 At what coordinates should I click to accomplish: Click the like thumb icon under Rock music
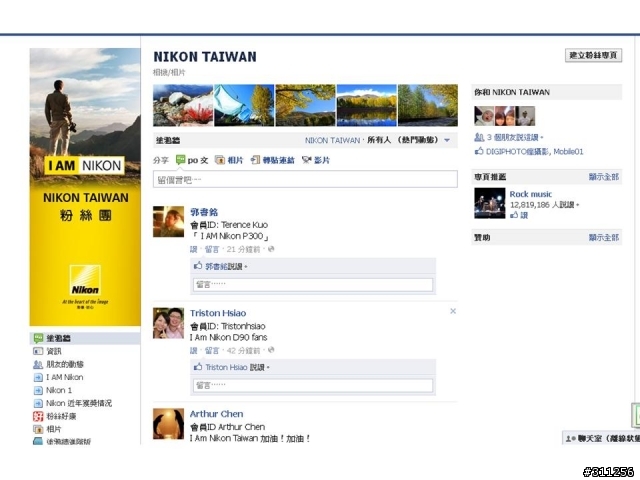click(x=514, y=215)
